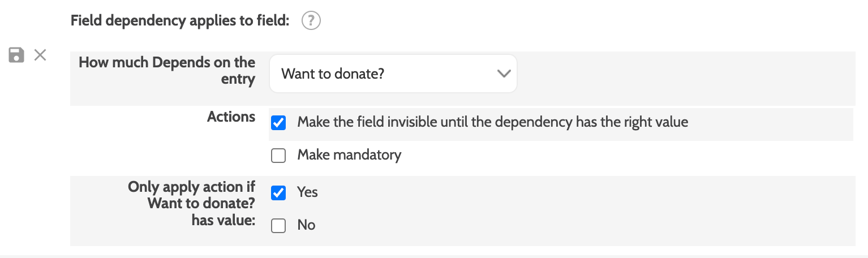868x258 pixels.
Task: Click the "Yes" option label
Action: tap(308, 192)
